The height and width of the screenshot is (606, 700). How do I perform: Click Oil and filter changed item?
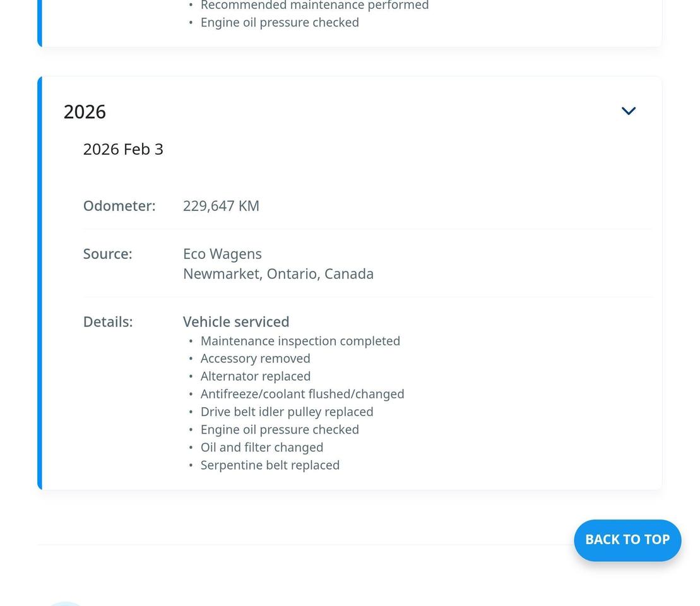point(261,447)
